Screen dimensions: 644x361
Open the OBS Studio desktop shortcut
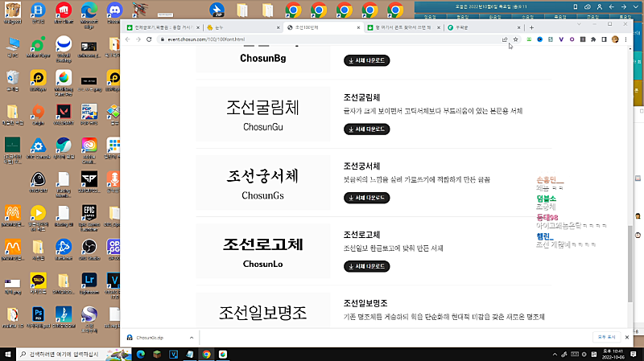click(x=89, y=249)
